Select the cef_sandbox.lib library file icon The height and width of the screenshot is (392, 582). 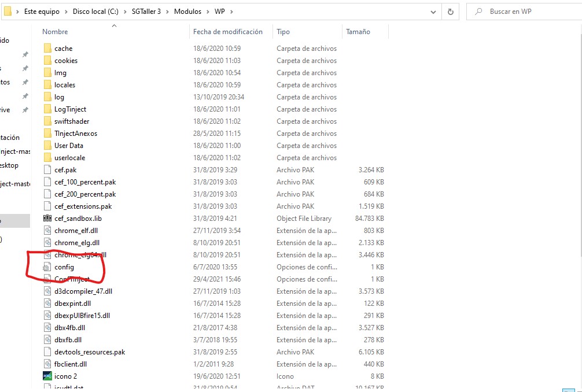[47, 219]
